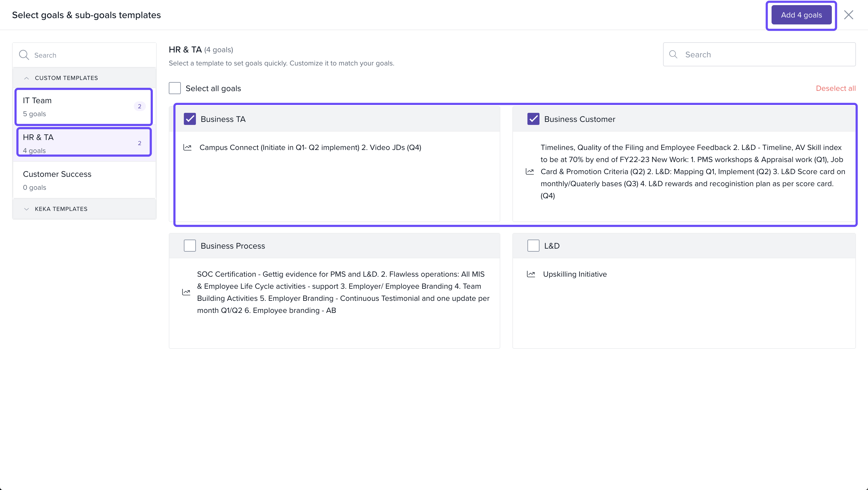Collapse the Custom Templates section
This screenshot has height=490, width=868.
pos(27,78)
